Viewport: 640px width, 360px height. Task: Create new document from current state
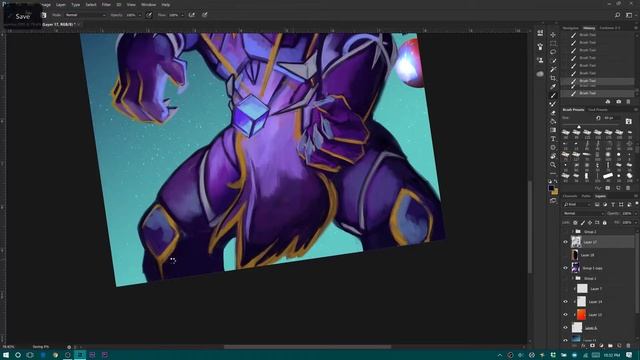point(608,102)
